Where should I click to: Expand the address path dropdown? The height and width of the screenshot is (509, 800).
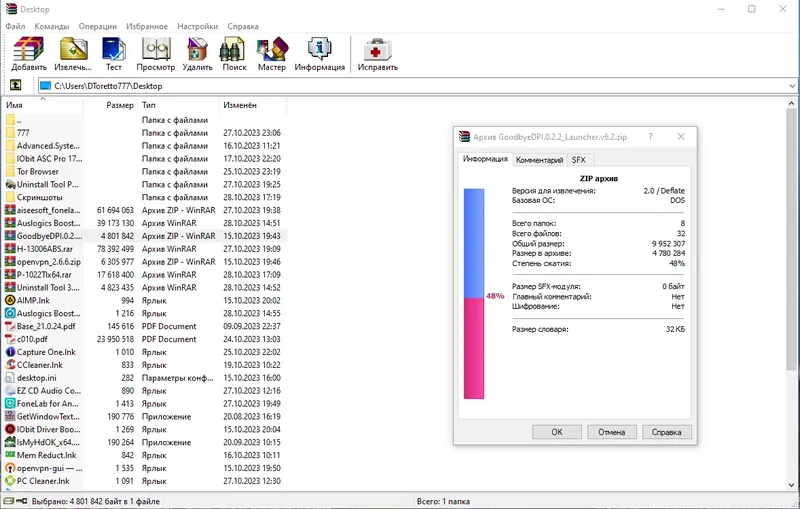pos(792,86)
